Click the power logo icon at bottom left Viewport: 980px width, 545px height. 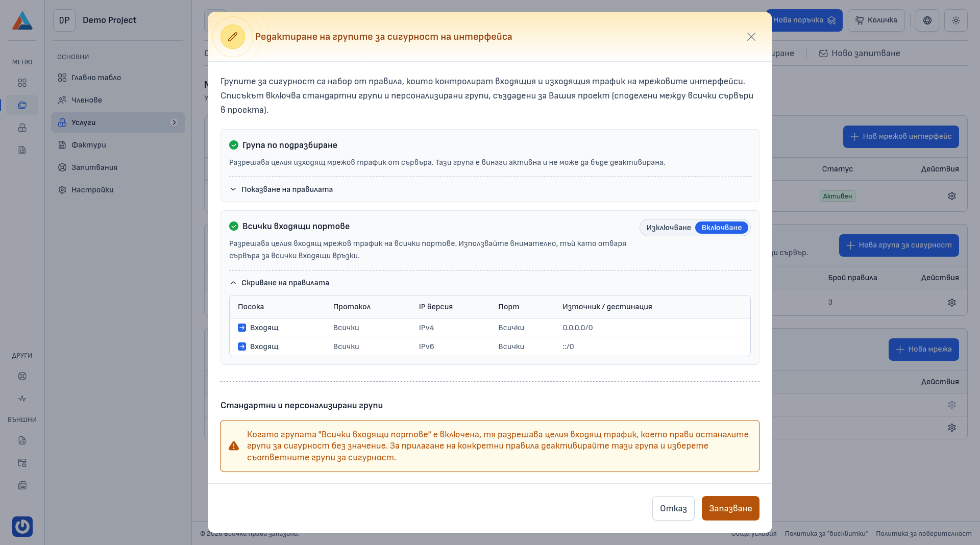click(x=22, y=526)
